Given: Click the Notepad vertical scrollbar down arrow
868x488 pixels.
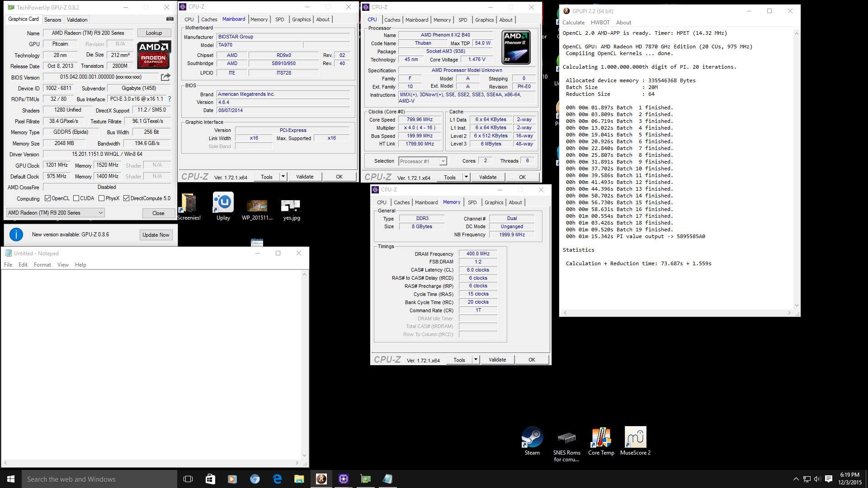Looking at the screenshot, I should (304, 455).
